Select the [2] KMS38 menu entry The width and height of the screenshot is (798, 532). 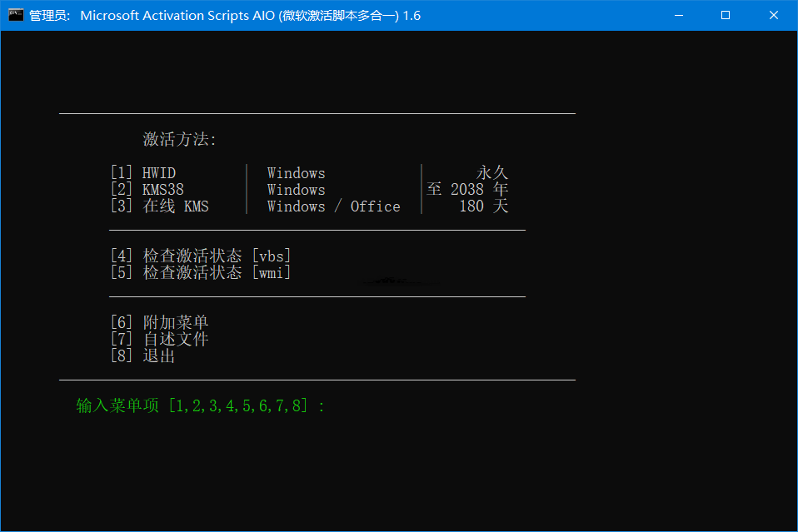(x=147, y=190)
